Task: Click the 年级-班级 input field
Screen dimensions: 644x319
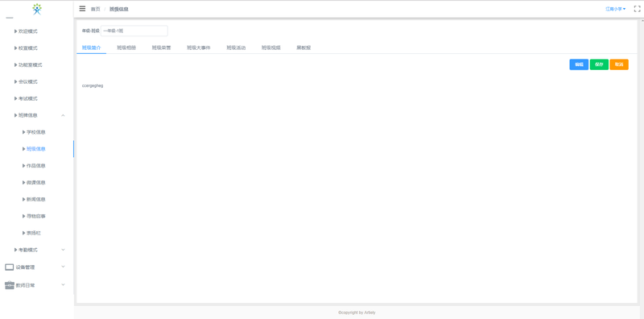Action: pyautogui.click(x=134, y=31)
